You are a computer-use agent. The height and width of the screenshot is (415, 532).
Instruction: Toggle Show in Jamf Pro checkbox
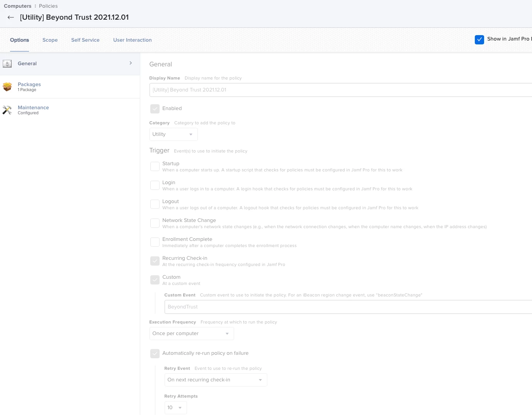click(479, 39)
